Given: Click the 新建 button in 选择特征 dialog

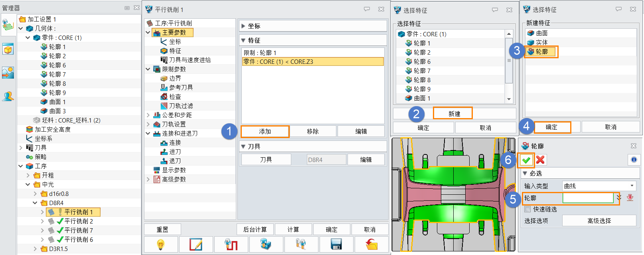Looking at the screenshot, I should click(x=453, y=113).
